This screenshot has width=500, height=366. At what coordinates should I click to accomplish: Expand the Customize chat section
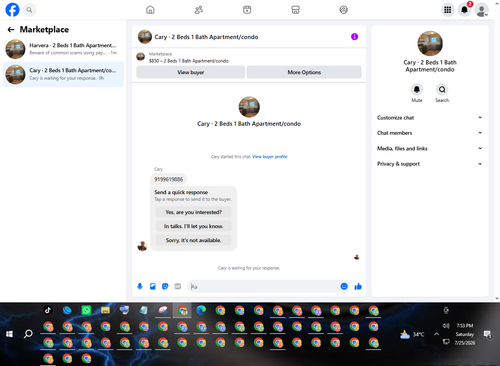[430, 118]
